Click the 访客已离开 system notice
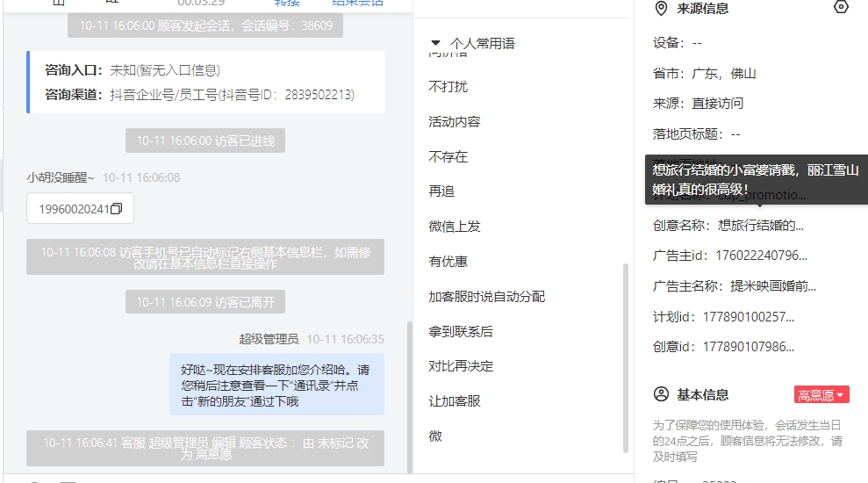This screenshot has height=483, width=868. (x=205, y=302)
